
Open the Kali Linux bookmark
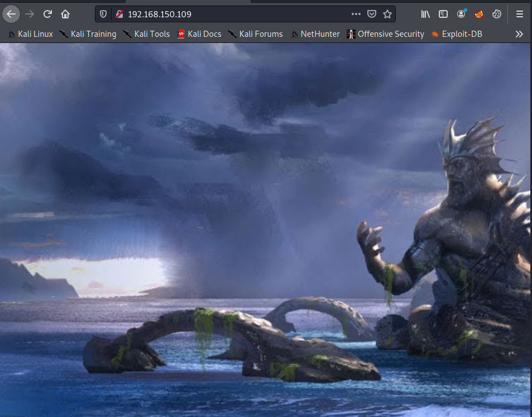click(31, 34)
